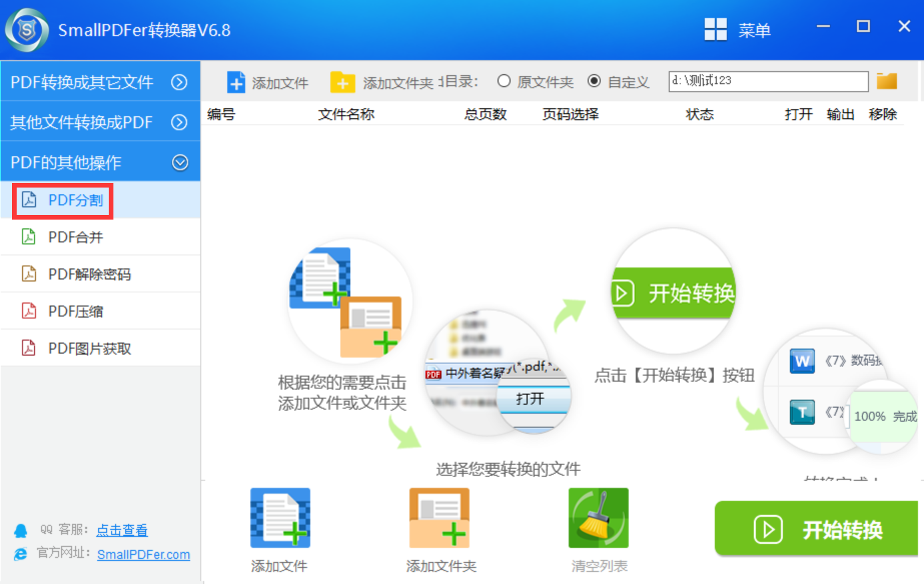Click the PDF压缩 red document icon
Screen dimensions: 924x584
point(29,310)
